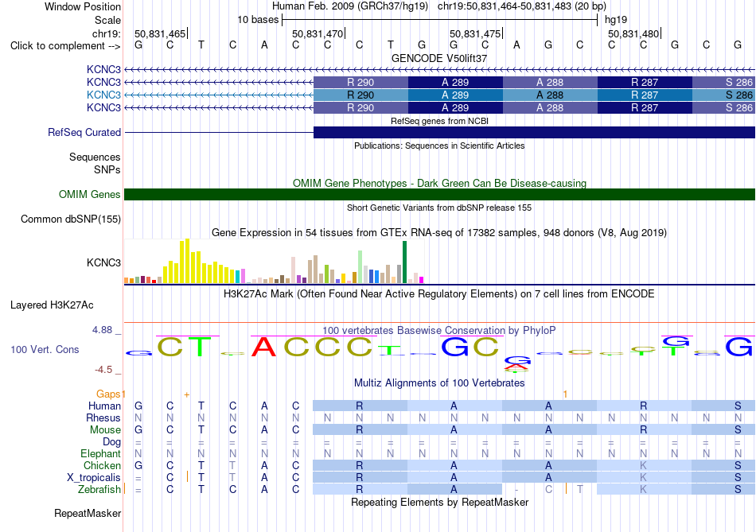Open the GENCODE V50lift37 track title
The height and width of the screenshot is (532, 756).
point(439,58)
